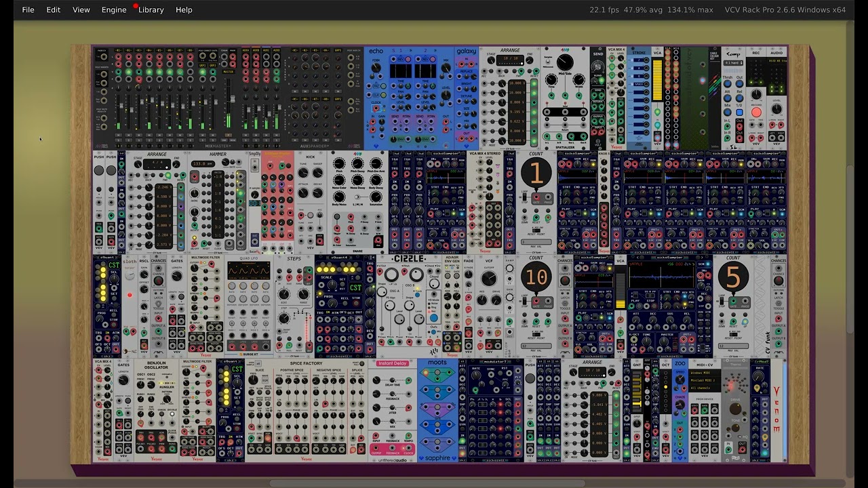Click the LEVEL knob on AUDIO module
The height and width of the screenshot is (488, 868).
776,108
